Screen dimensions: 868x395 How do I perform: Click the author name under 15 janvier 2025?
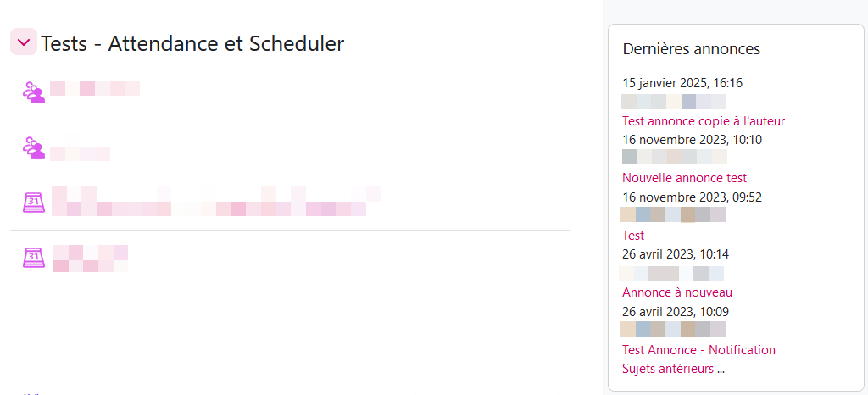point(674,102)
